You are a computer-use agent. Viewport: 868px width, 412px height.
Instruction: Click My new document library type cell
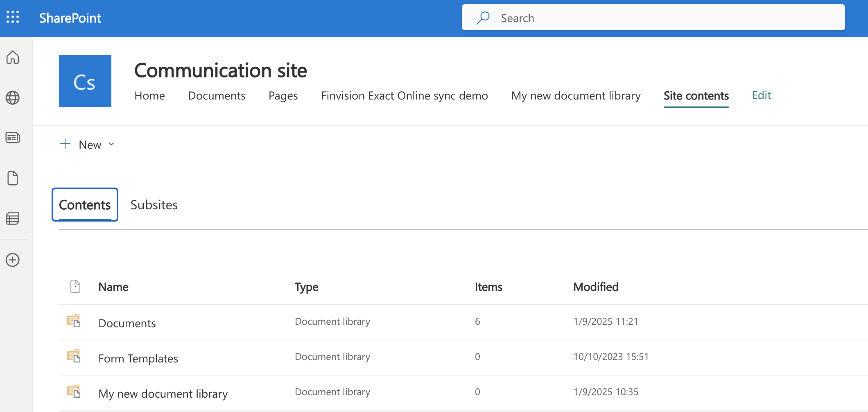(x=332, y=392)
